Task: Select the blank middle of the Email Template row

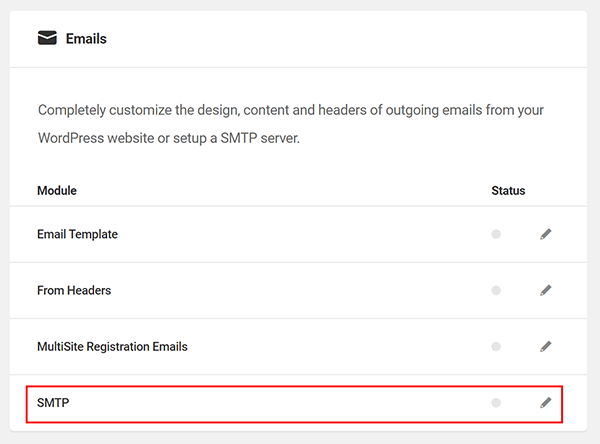Action: click(x=298, y=234)
